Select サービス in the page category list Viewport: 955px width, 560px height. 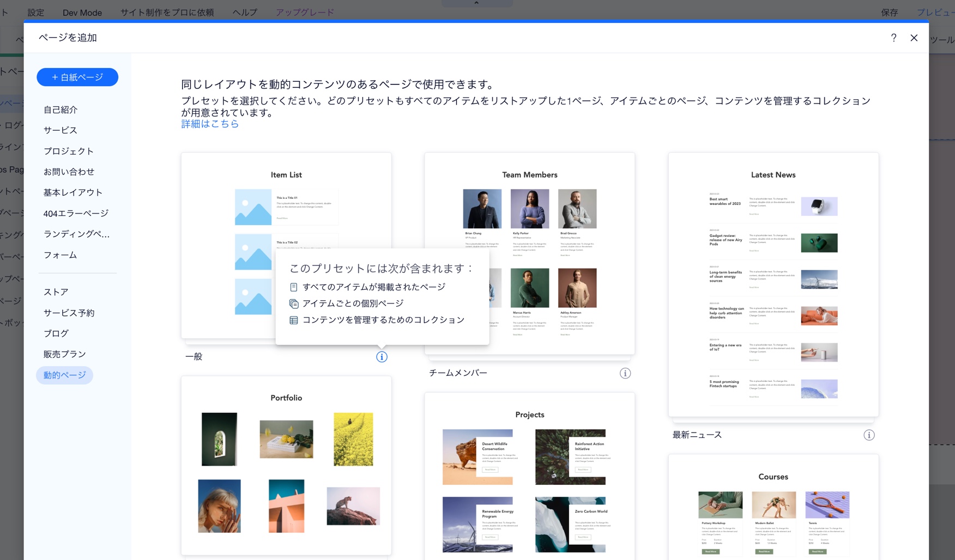click(x=59, y=130)
